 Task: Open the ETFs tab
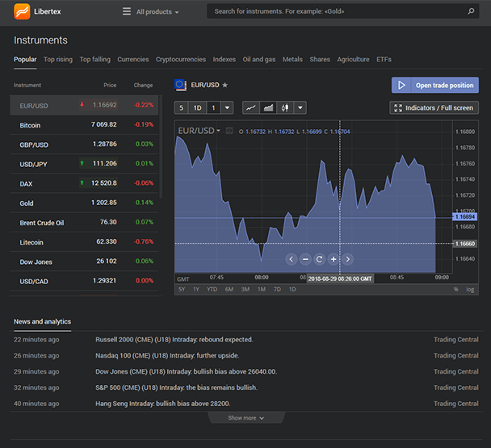point(384,60)
